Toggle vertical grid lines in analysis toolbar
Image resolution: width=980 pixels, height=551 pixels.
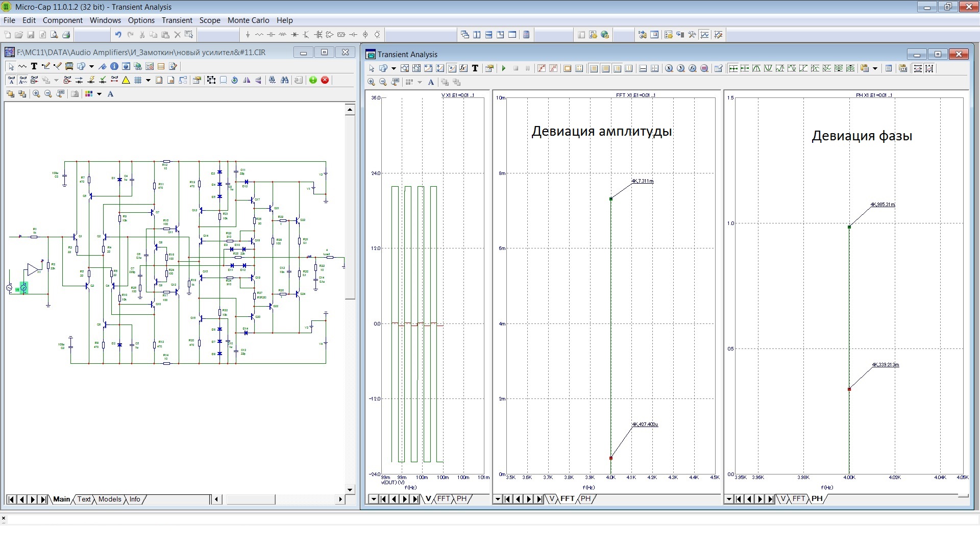(594, 68)
